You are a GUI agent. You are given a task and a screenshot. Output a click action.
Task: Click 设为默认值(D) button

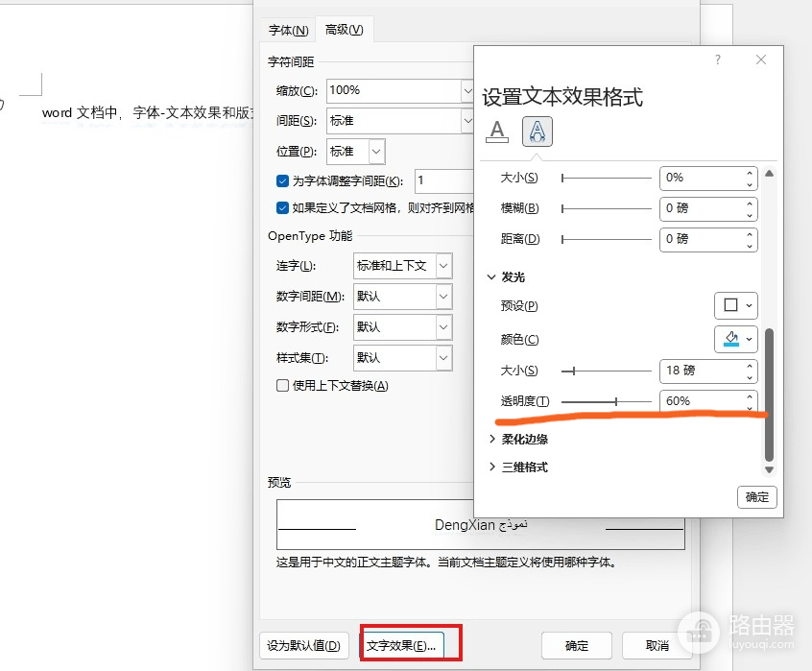[x=303, y=646]
